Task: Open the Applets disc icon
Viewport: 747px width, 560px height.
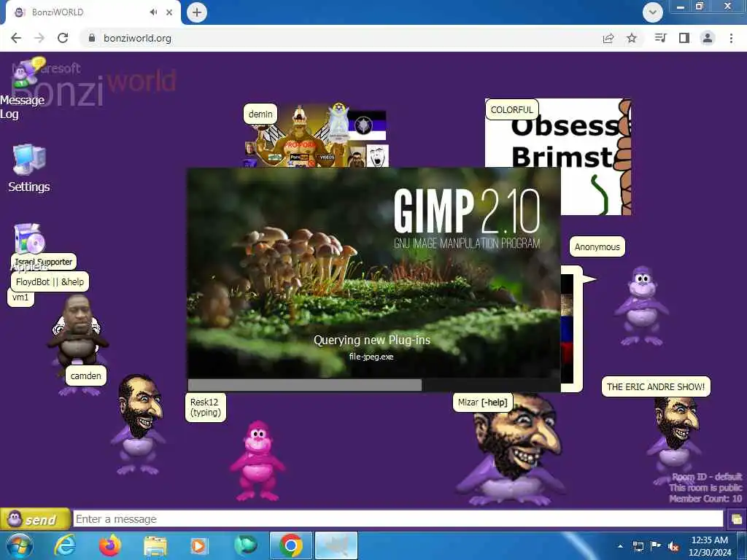Action: coord(28,238)
